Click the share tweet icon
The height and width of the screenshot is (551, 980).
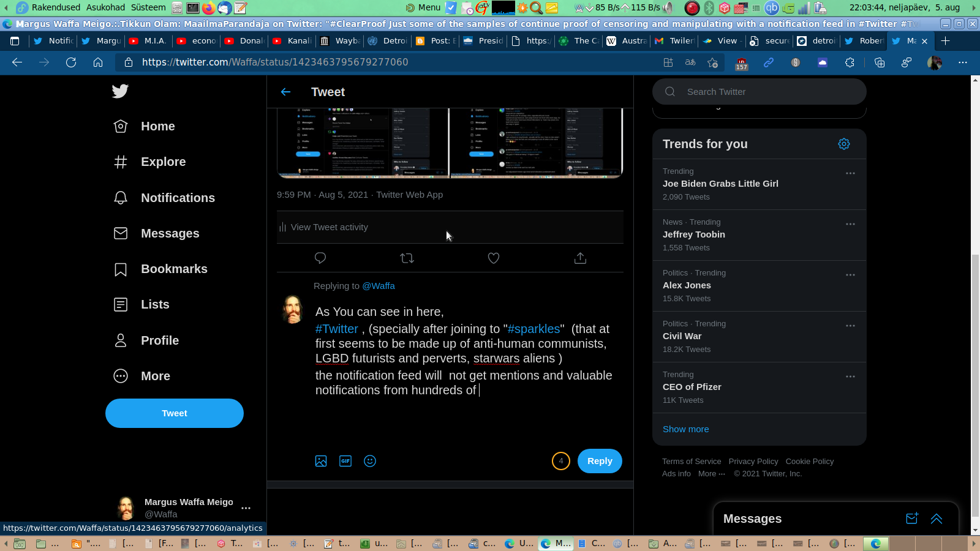pos(580,258)
